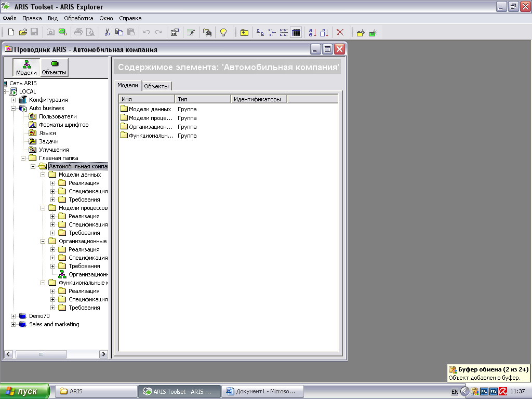Viewport: 532px width, 399px height.
Task: Collapse the Модели данных tree node
Action: click(x=43, y=175)
